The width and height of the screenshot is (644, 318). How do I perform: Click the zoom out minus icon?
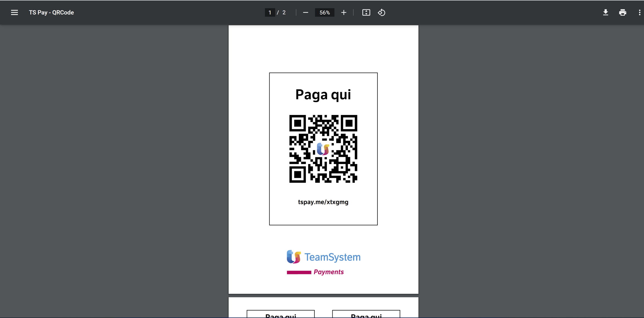pos(306,13)
